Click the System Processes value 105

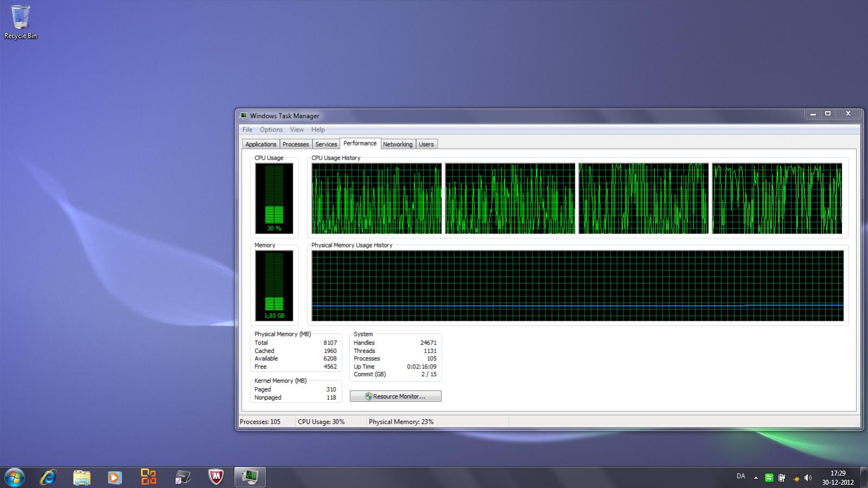coord(432,359)
